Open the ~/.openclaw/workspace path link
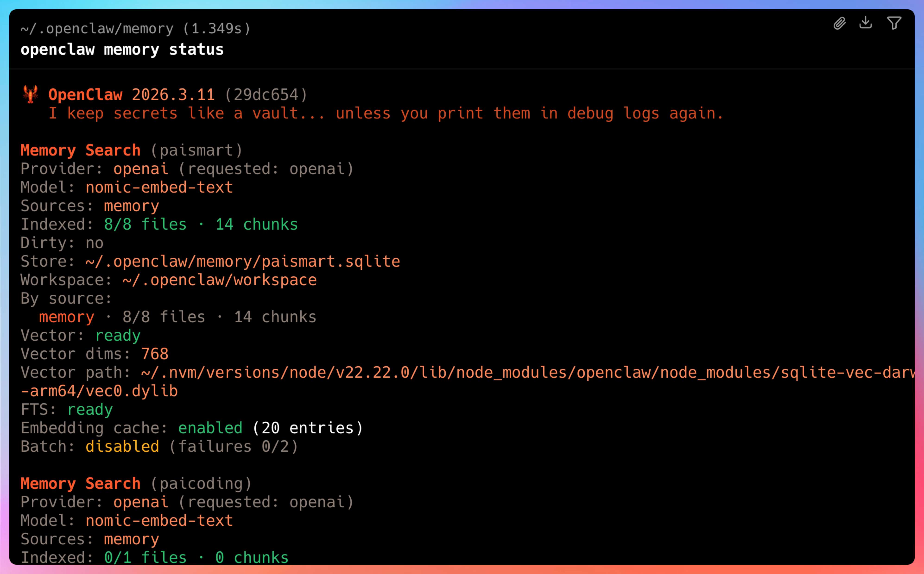Screen dimensions: 924x574 pos(219,280)
